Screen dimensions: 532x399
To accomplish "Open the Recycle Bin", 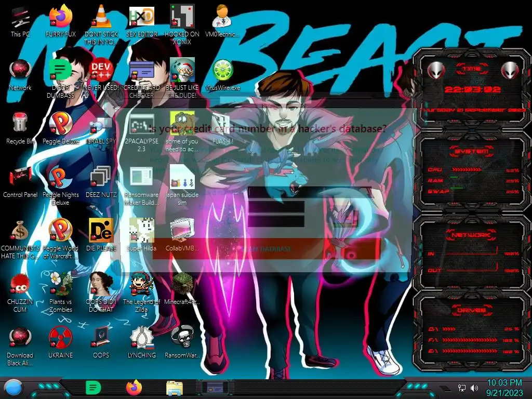I will point(20,128).
